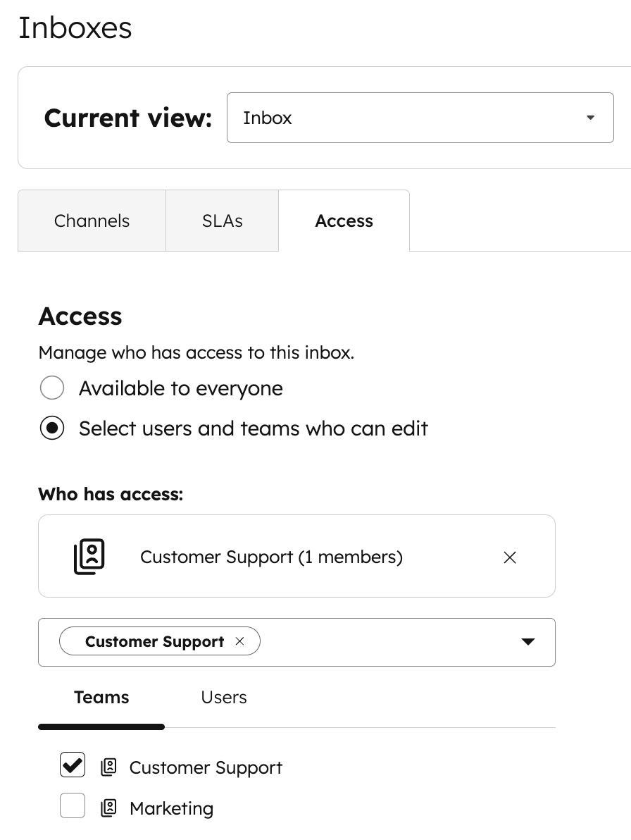Click the Marketing team label
The image size is (631, 840).
pyautogui.click(x=171, y=808)
